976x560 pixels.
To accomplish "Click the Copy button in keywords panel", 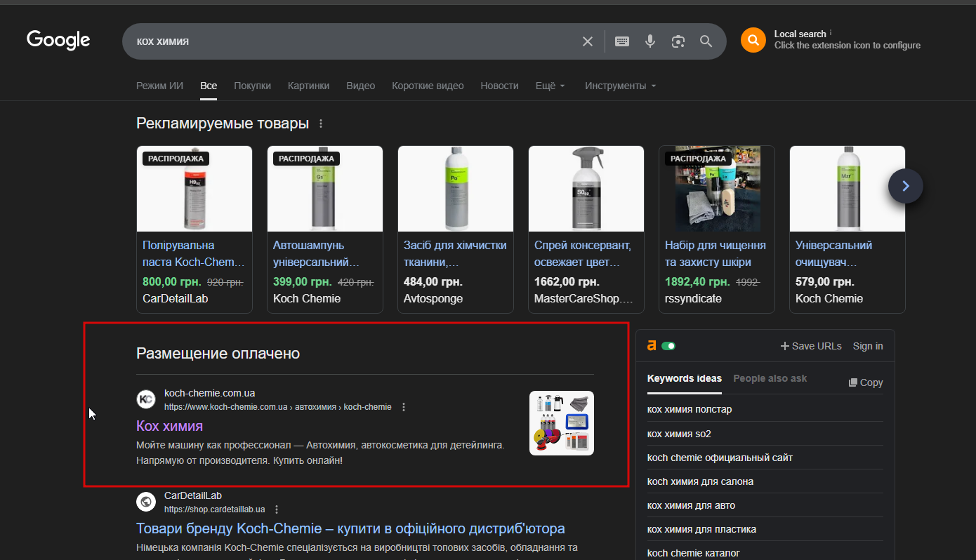I will (866, 382).
